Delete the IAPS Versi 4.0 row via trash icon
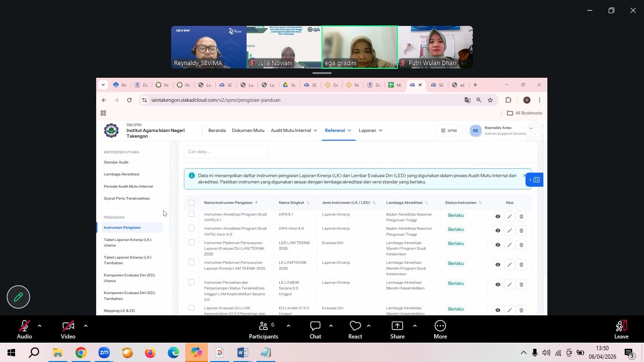Image resolution: width=644 pixels, height=362 pixels. point(521,230)
